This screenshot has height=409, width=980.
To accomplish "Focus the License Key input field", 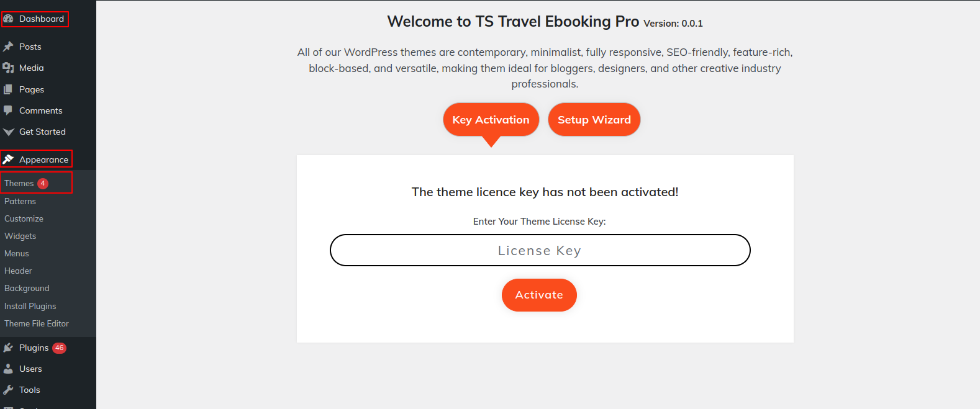I will click(540, 250).
